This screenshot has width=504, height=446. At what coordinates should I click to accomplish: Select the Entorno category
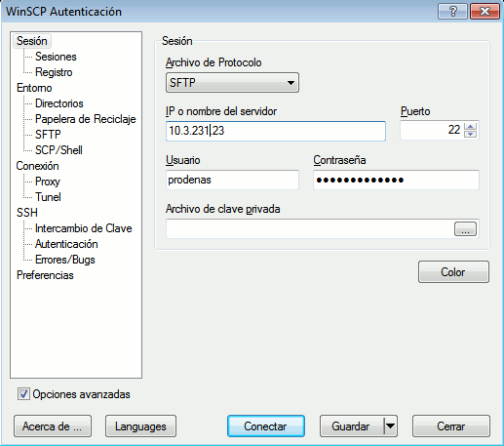pos(34,88)
